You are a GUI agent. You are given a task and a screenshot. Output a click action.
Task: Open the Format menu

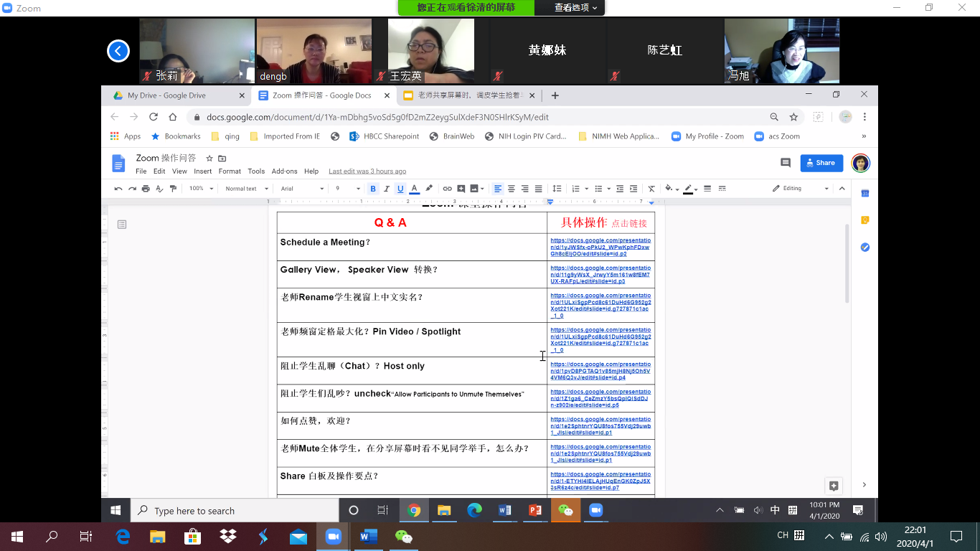230,171
